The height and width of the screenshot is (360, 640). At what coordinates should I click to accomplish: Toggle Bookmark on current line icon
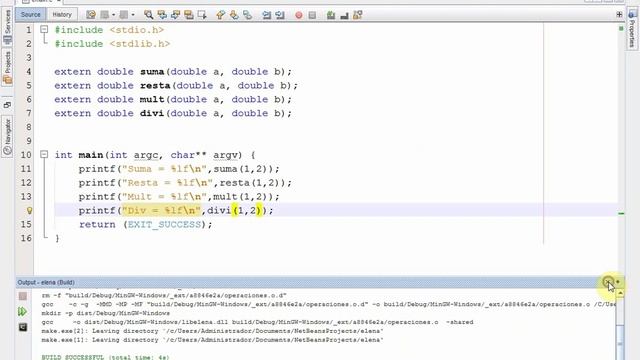(247, 15)
